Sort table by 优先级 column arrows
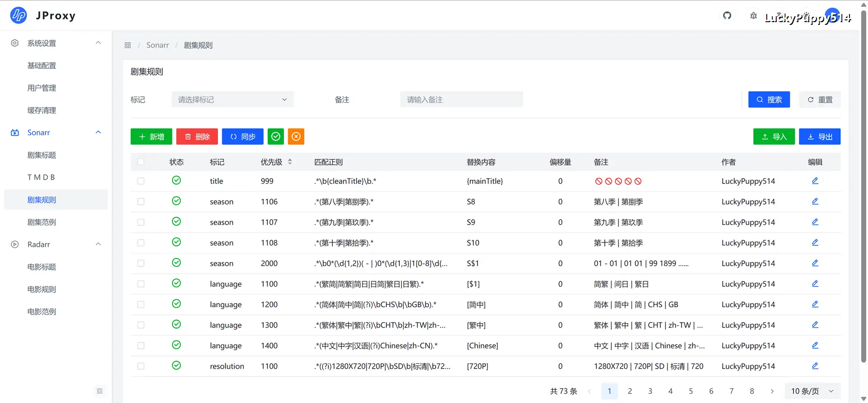This screenshot has height=403, width=868. click(290, 162)
